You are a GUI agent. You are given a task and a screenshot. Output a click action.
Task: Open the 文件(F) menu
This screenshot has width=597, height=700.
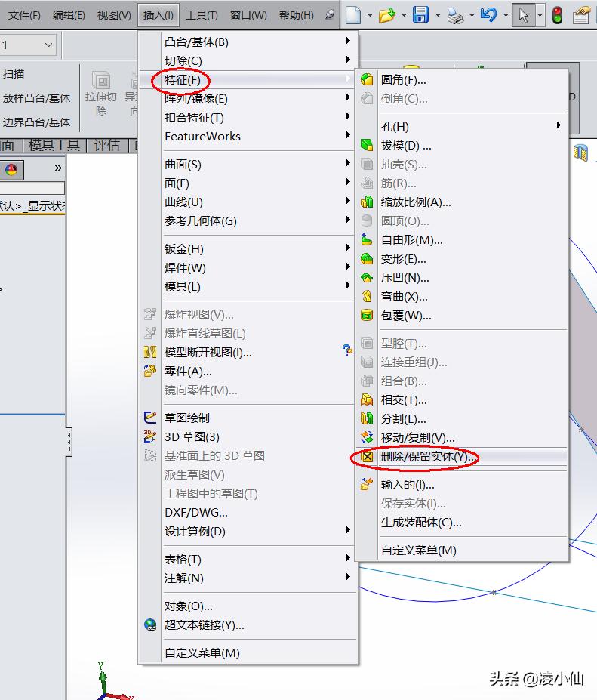24,15
